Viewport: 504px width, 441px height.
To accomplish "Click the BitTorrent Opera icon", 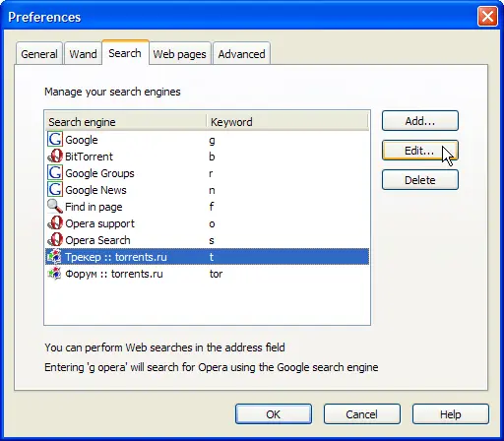I will (55, 156).
